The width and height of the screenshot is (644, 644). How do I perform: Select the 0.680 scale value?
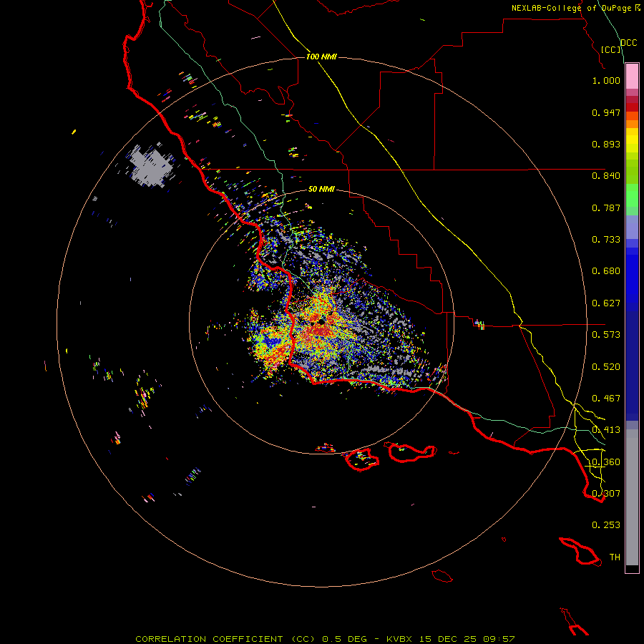pos(606,271)
